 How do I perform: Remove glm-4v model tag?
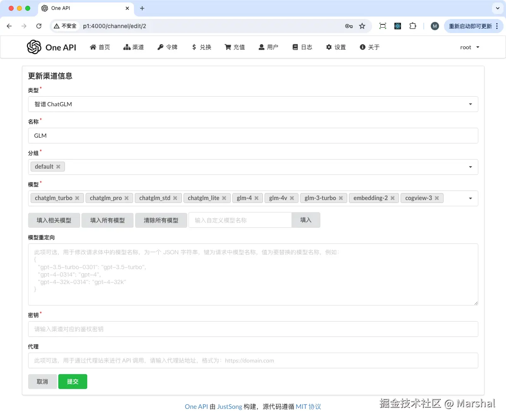(x=292, y=198)
